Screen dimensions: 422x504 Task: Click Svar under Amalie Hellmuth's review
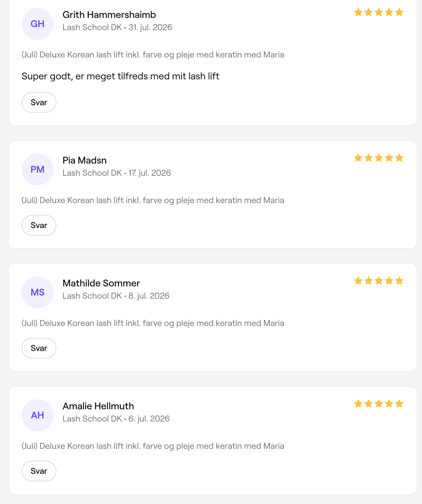pos(39,471)
